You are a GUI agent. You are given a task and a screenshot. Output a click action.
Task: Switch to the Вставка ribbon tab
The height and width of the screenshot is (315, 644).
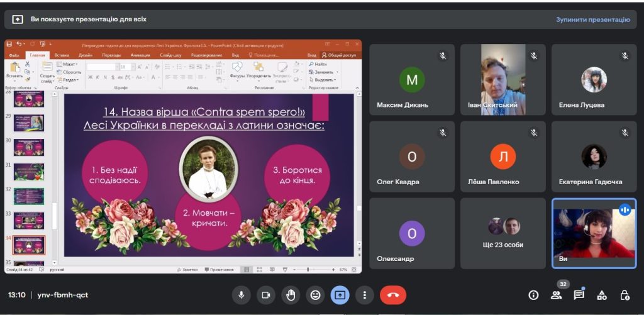pyautogui.click(x=62, y=55)
